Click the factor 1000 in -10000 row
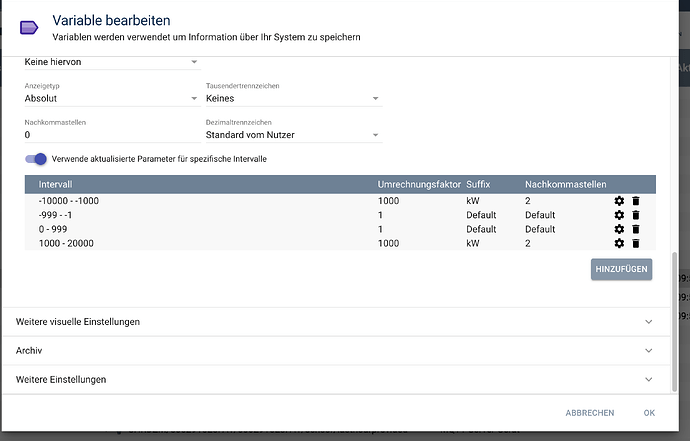 click(388, 201)
